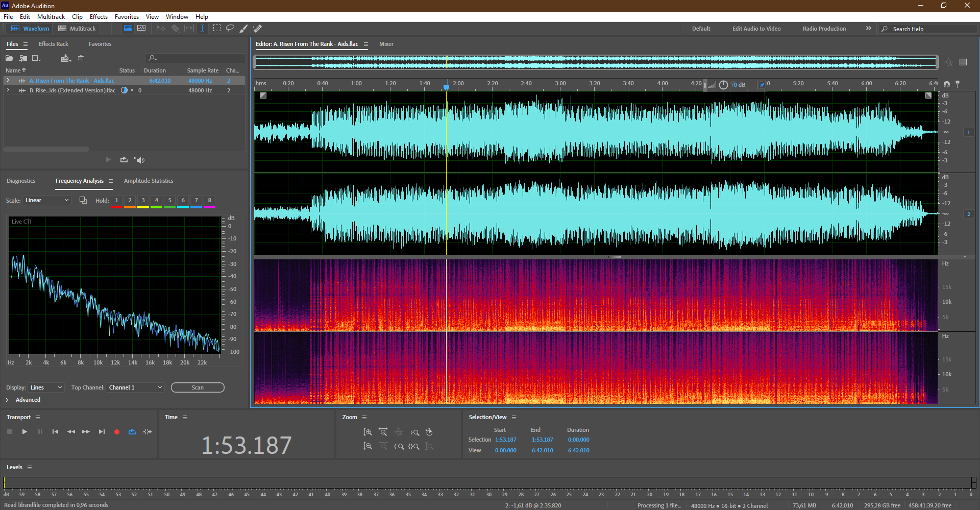
Task: Toggle the snapping magnet icon
Action: [947, 84]
